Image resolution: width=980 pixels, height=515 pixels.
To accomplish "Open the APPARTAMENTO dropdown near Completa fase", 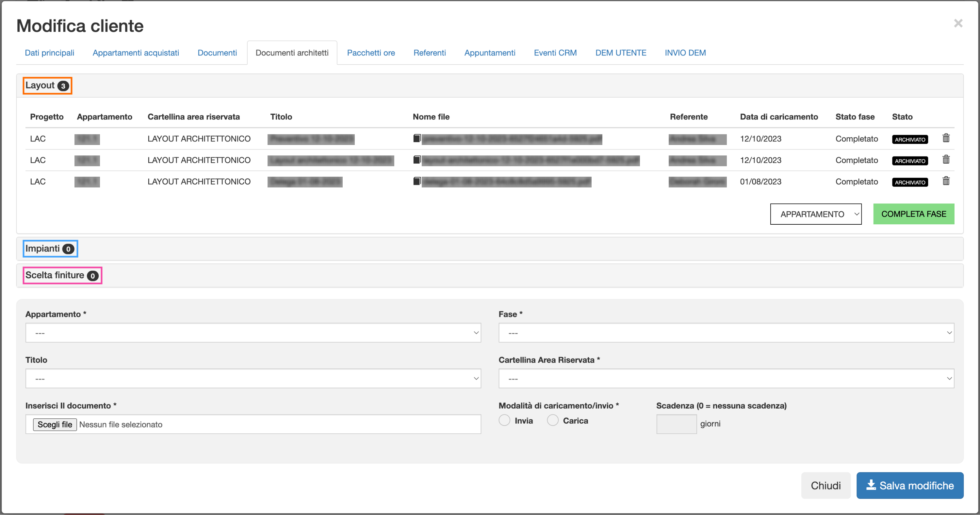I will coord(816,214).
